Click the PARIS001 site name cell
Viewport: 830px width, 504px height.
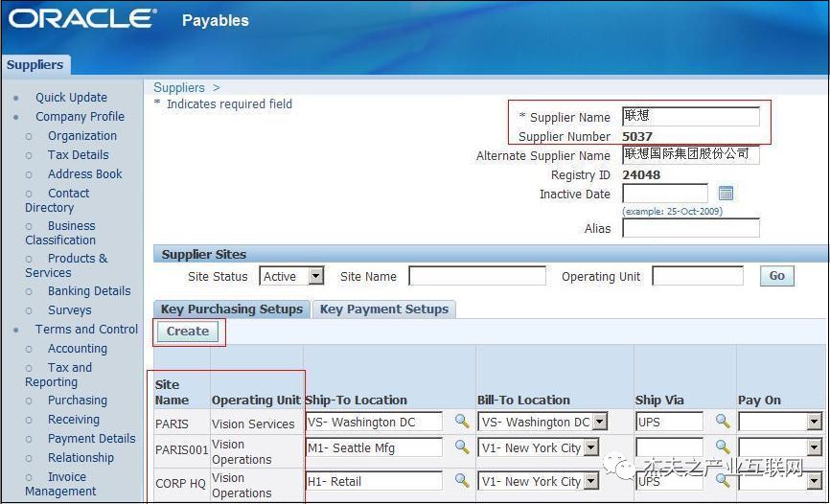[x=181, y=450]
